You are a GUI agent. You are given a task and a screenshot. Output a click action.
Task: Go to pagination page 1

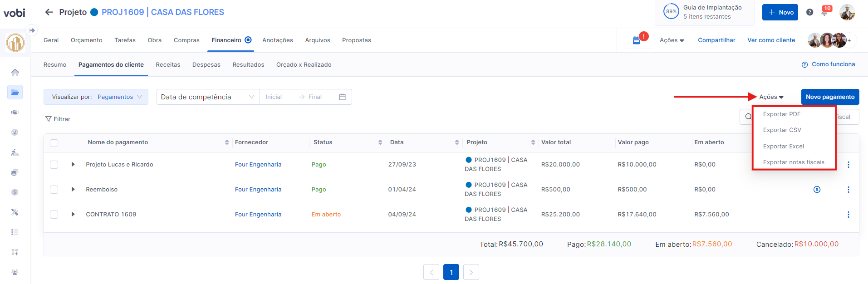click(x=451, y=272)
